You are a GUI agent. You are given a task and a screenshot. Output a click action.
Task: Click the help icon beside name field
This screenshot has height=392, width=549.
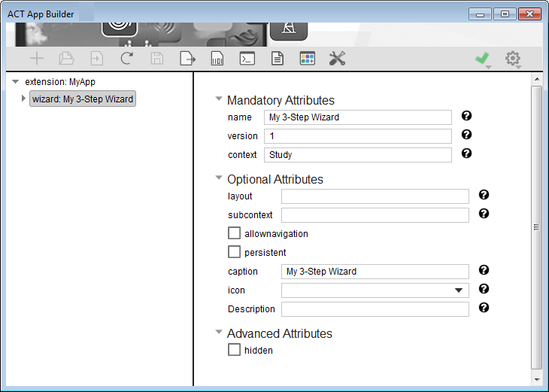[x=466, y=116]
